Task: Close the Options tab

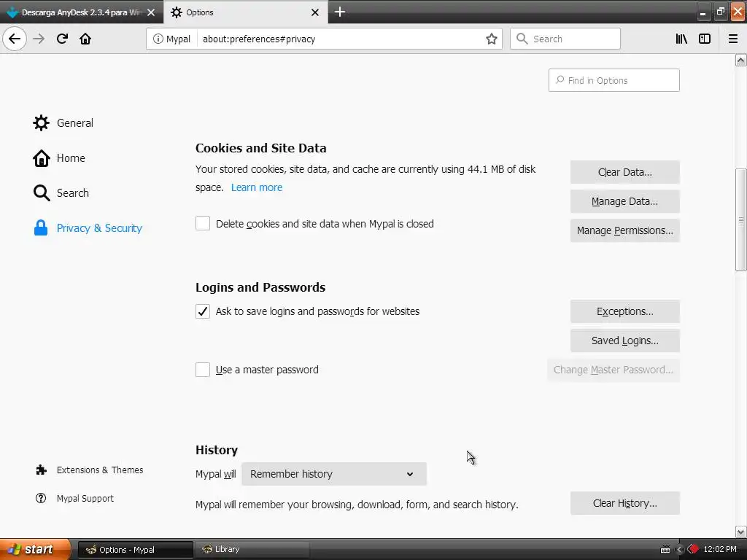Action: [x=315, y=12]
